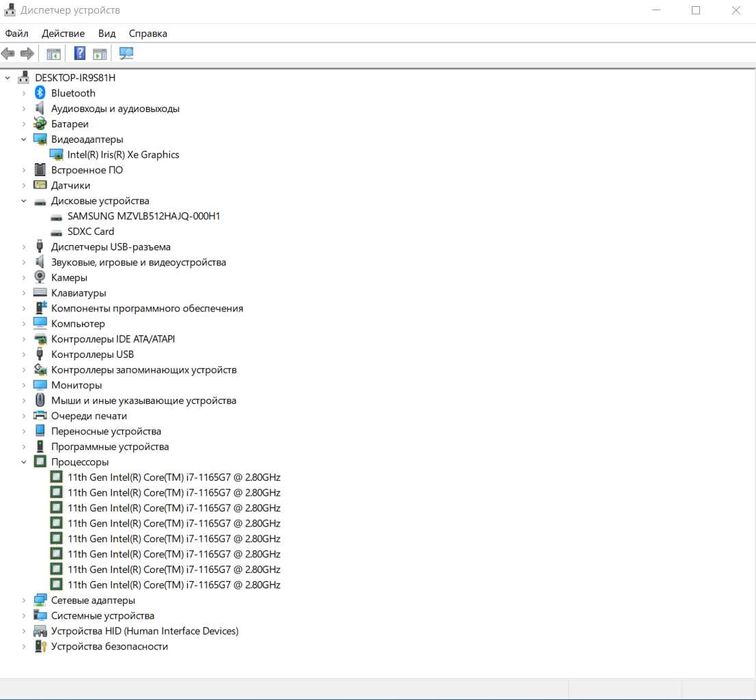This screenshot has width=756, height=700.
Task: Click the sensor icon next to Датчики
Action: click(40, 185)
